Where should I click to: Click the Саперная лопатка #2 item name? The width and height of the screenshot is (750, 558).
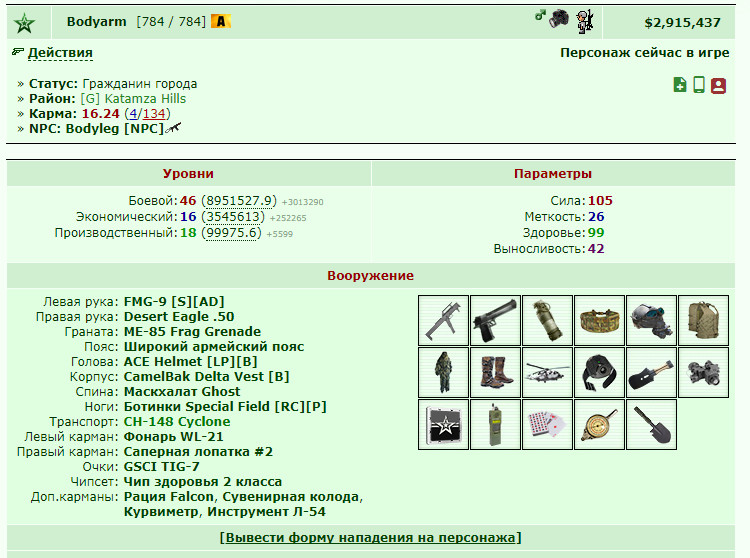point(199,452)
